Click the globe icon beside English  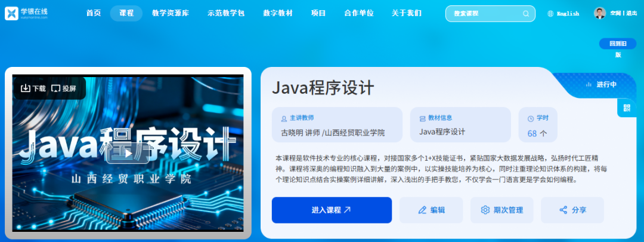(x=550, y=14)
